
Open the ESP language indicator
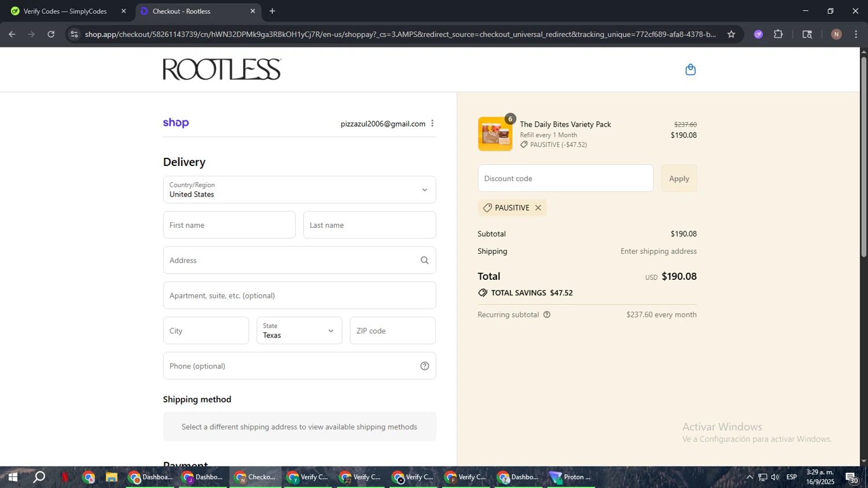pos(792,477)
